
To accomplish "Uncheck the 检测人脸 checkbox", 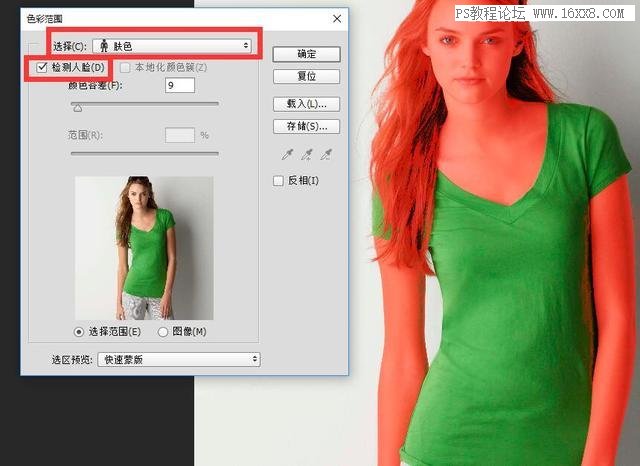I will 42,67.
